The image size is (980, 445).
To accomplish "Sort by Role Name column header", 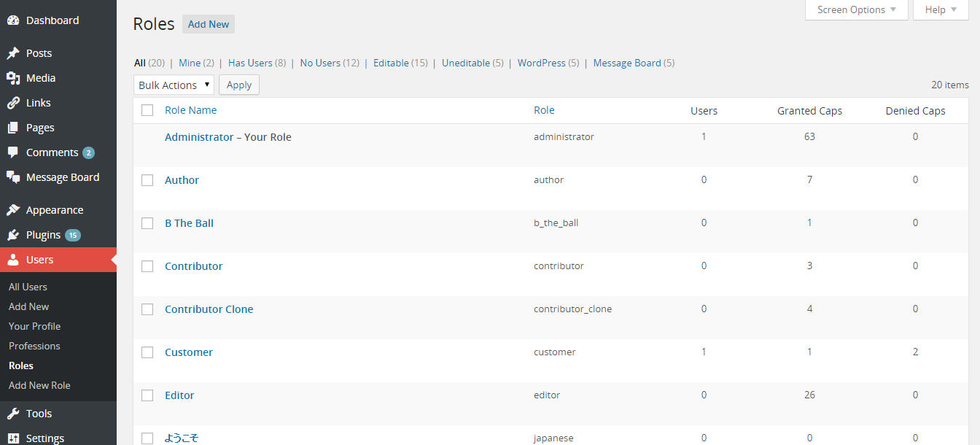I will (x=191, y=110).
